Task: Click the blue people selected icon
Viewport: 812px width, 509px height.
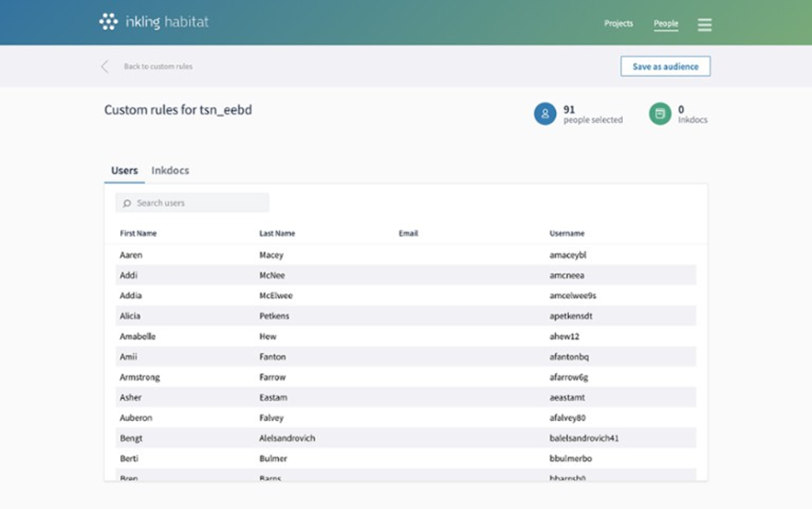Action: (x=544, y=114)
